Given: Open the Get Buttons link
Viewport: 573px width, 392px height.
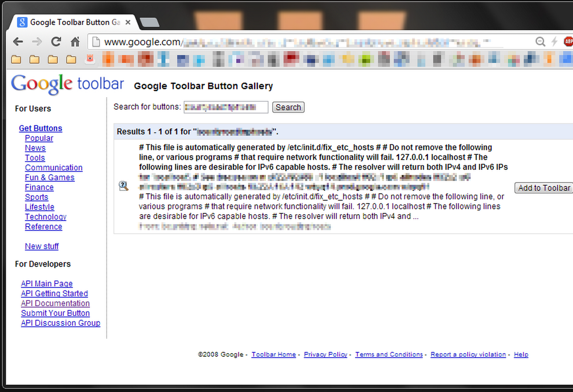Looking at the screenshot, I should pos(40,129).
